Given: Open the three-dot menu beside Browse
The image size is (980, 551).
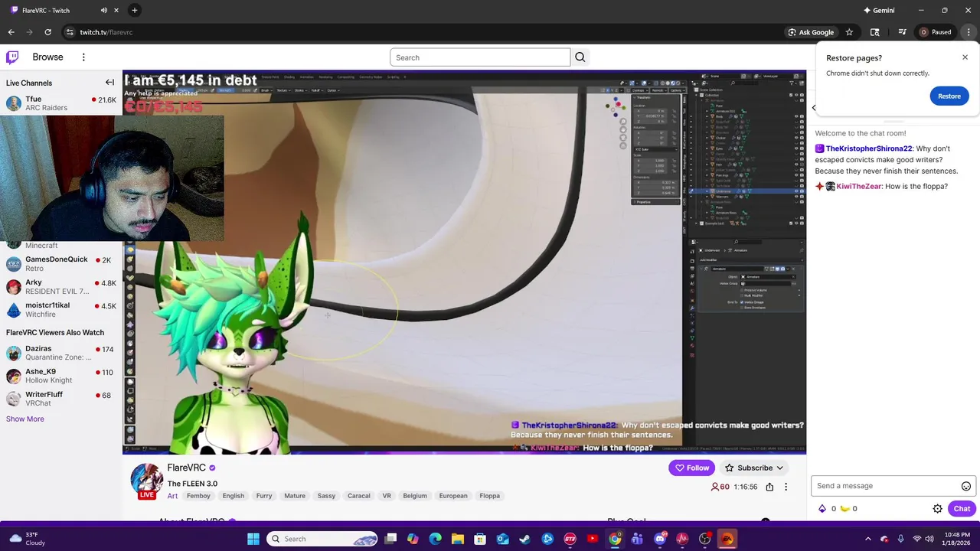Looking at the screenshot, I should 83,57.
